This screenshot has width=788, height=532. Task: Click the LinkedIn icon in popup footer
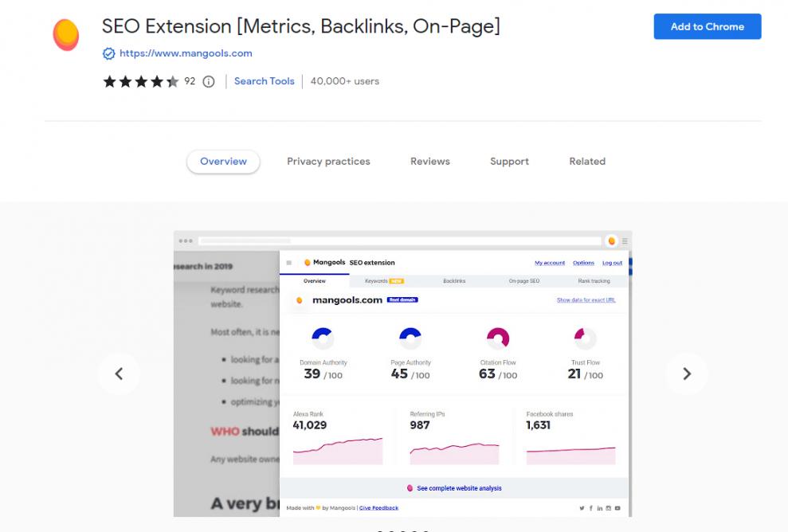599,508
